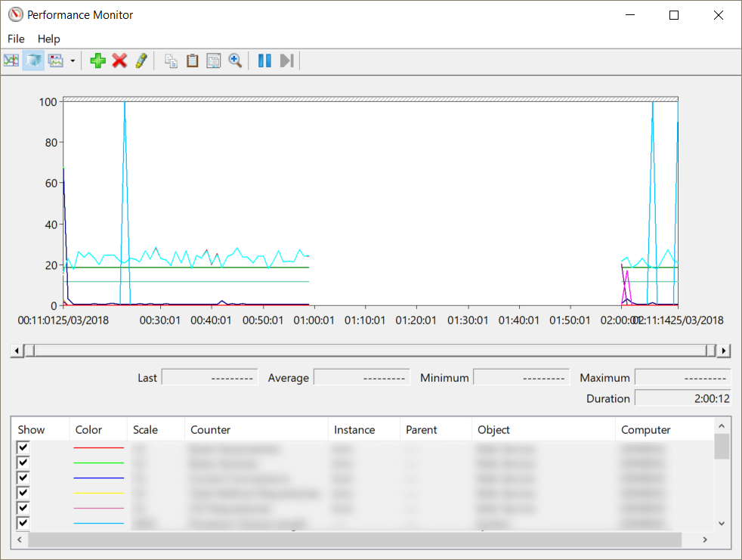The height and width of the screenshot is (560, 742).
Task: Click the Object column header
Action: (x=493, y=429)
